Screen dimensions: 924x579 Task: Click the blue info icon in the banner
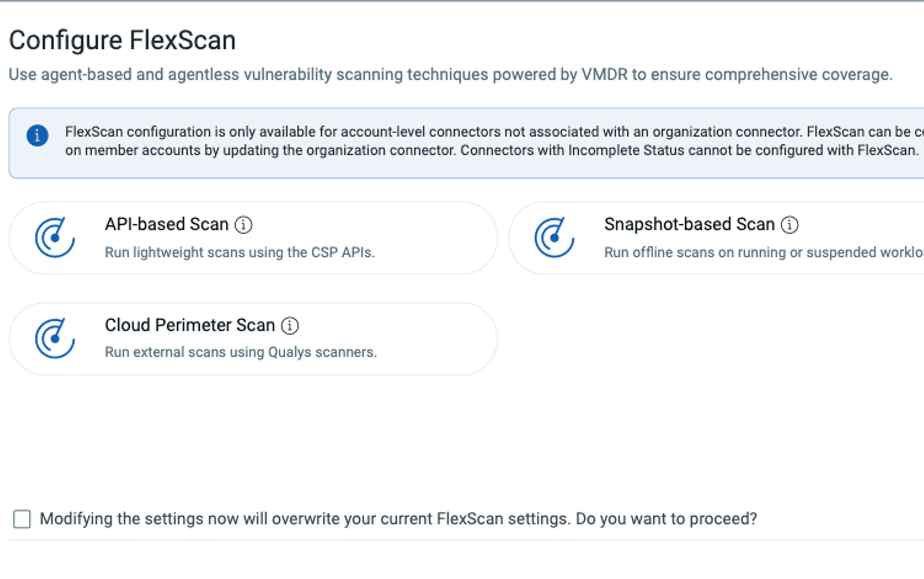tap(37, 136)
